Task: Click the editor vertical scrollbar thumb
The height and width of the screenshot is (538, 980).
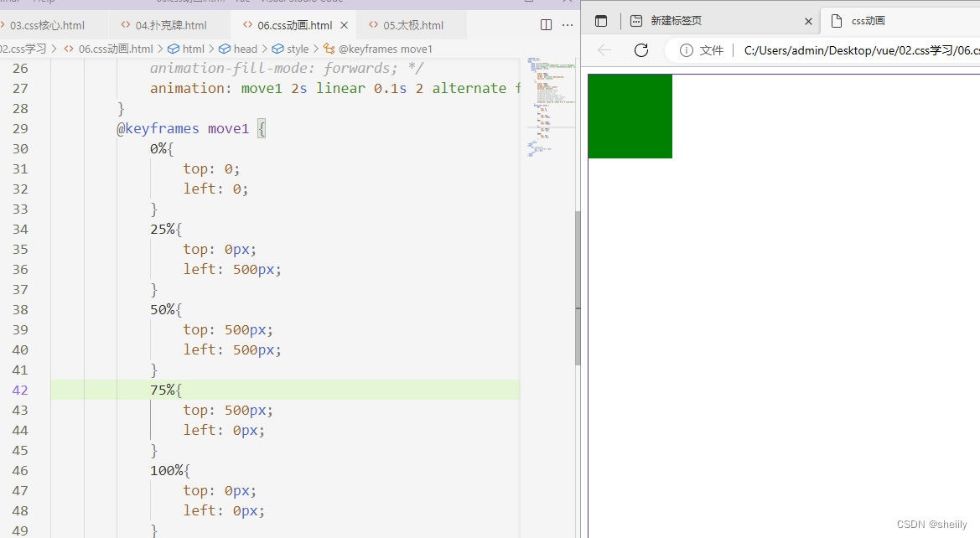Action: 578,288
